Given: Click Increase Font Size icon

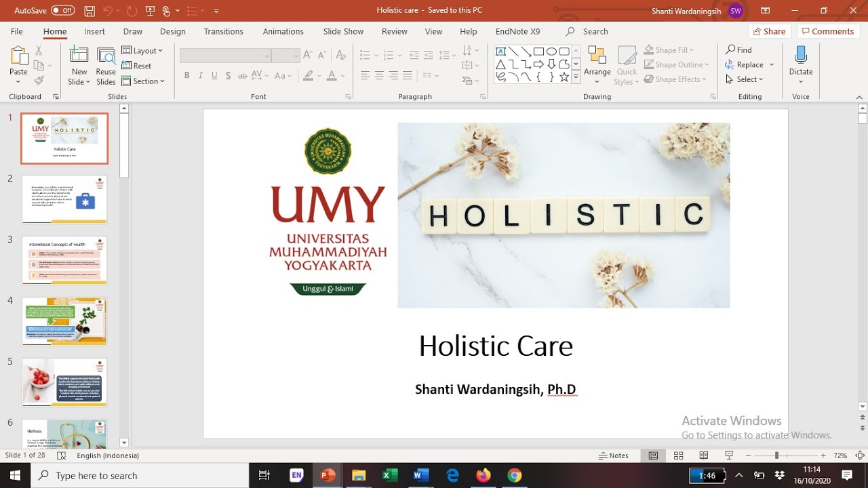Looking at the screenshot, I should 308,56.
